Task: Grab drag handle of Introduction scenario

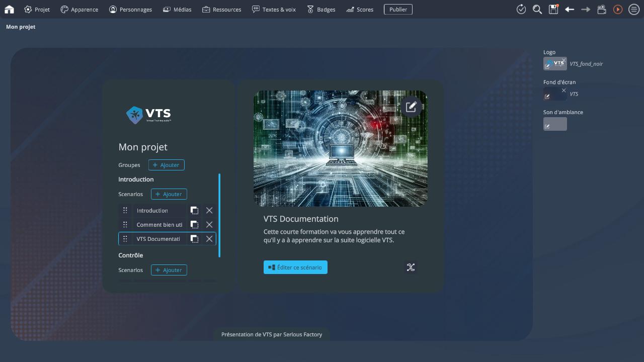Action: (x=125, y=211)
